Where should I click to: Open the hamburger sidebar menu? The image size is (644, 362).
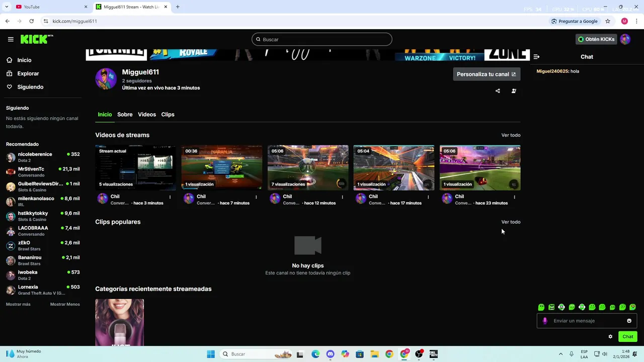click(11, 39)
